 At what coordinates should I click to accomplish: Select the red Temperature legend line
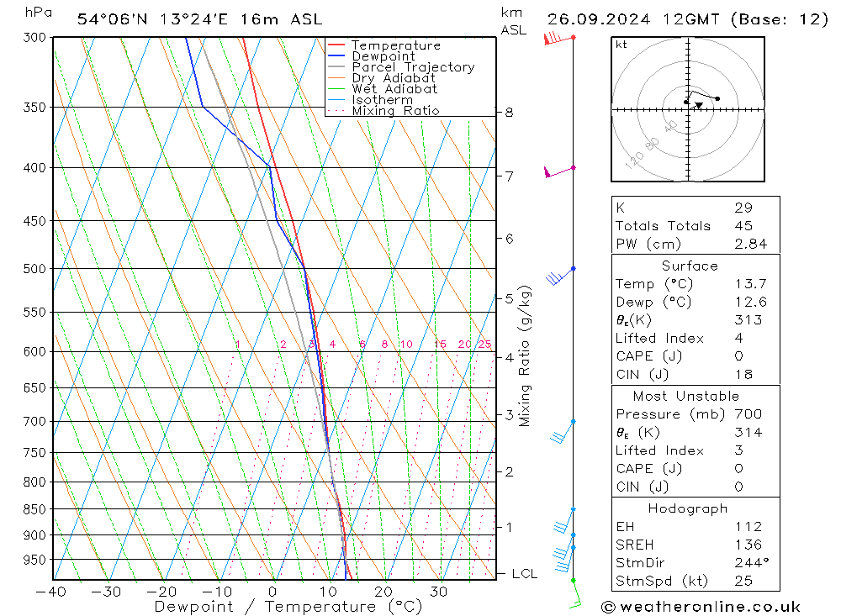336,45
